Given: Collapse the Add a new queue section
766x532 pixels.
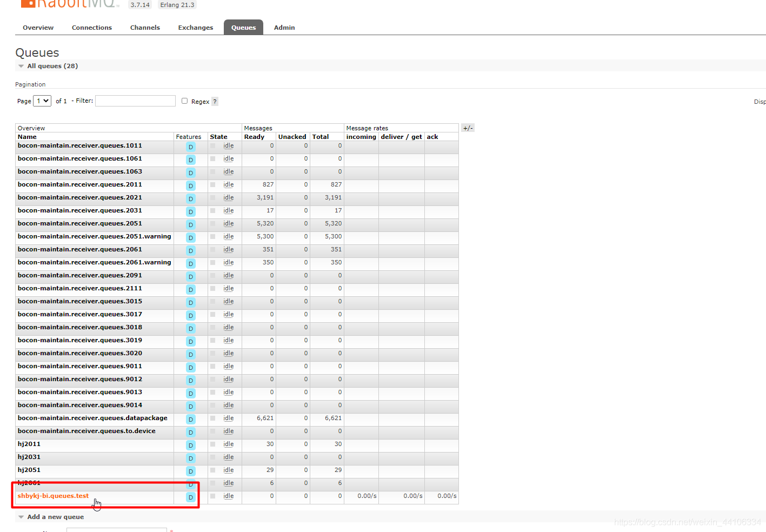Looking at the screenshot, I should [51, 517].
